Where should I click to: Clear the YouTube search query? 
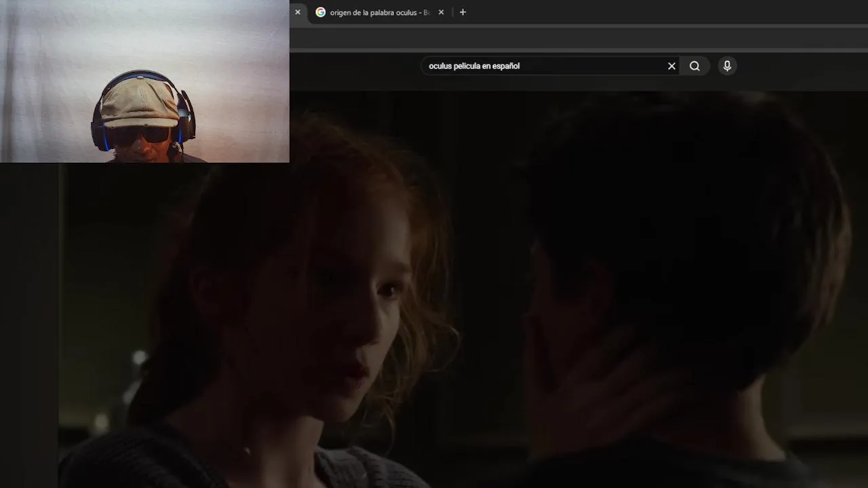(x=671, y=66)
